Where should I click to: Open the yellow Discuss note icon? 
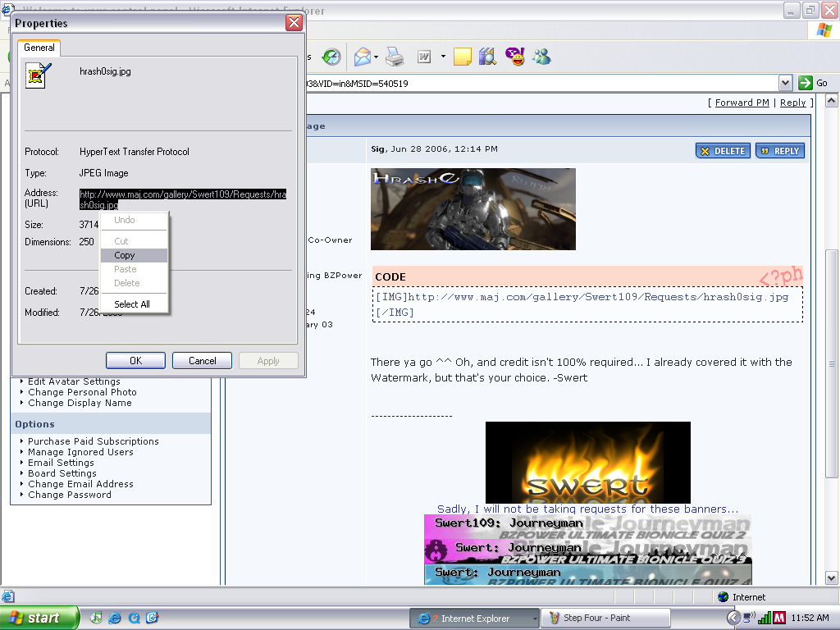(x=463, y=57)
